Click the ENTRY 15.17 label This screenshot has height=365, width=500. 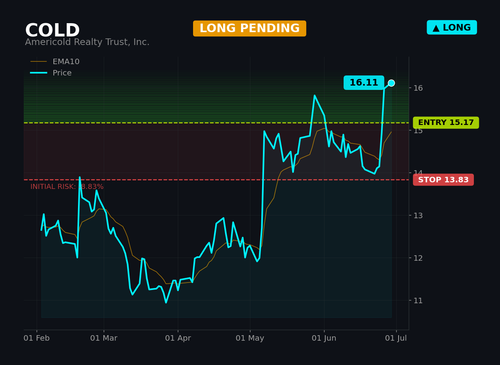[x=446, y=123]
